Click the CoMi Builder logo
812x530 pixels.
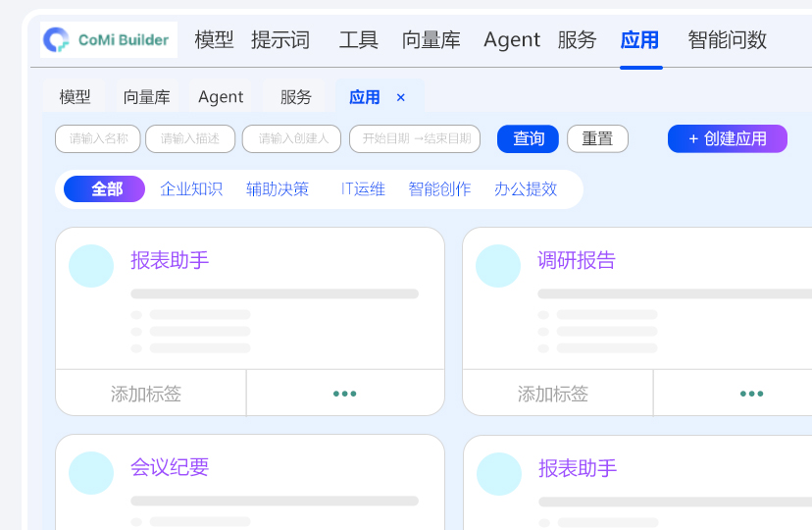point(109,40)
